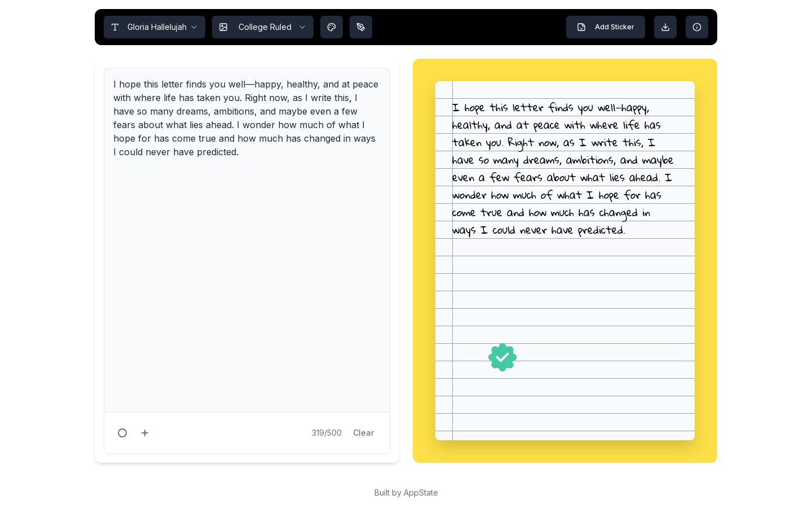Open the College Ruled paper dropdown
This screenshot has height=508, width=812.
[x=263, y=27]
